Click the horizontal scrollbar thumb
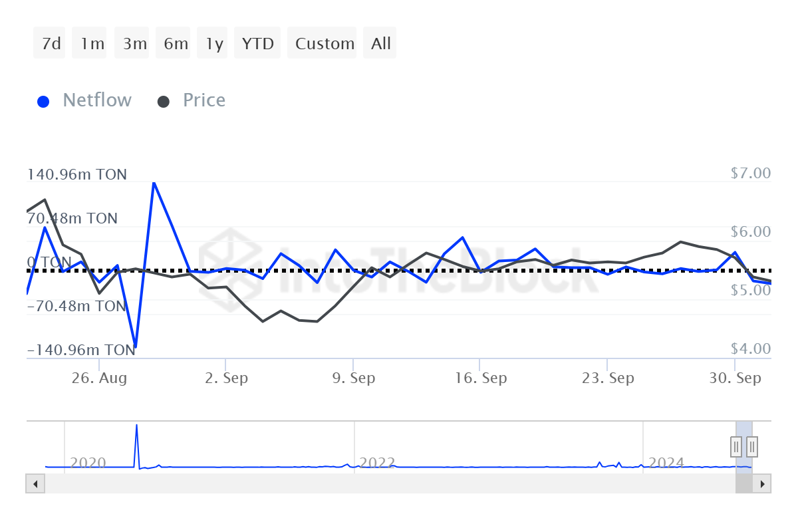This screenshot has height=532, width=798. [x=743, y=484]
